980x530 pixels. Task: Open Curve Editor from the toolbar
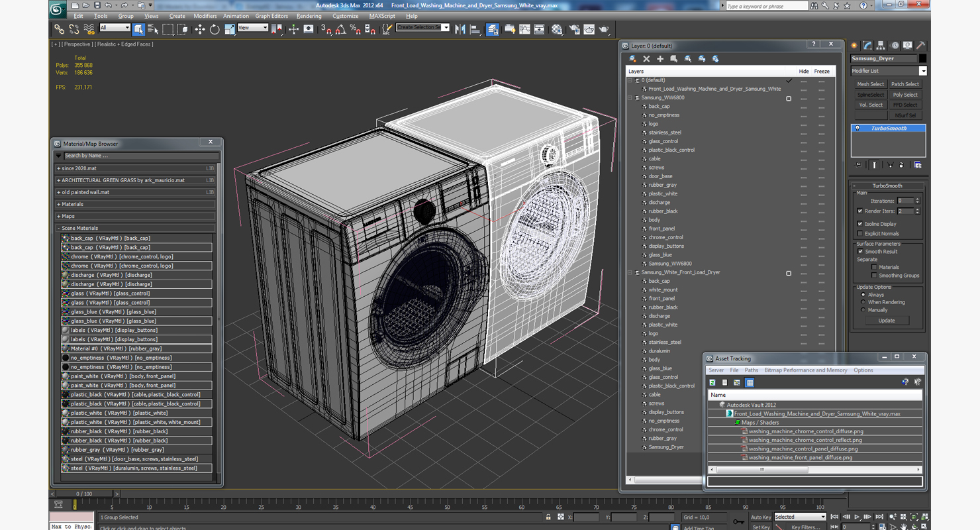click(x=524, y=29)
